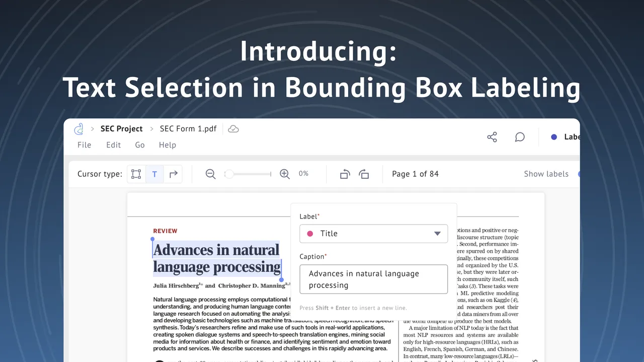Open the Go menu
Image resolution: width=644 pixels, height=362 pixels.
[x=140, y=145]
